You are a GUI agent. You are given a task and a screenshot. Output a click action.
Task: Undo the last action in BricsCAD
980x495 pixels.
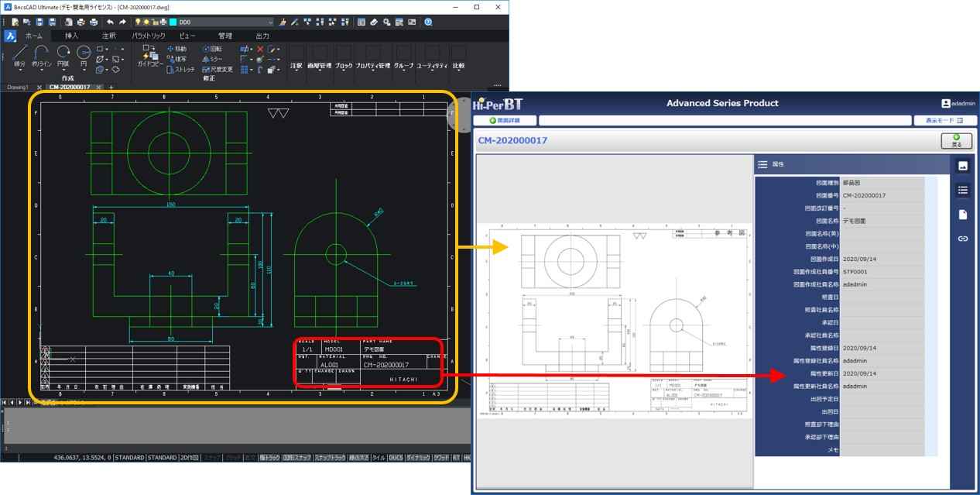point(110,22)
